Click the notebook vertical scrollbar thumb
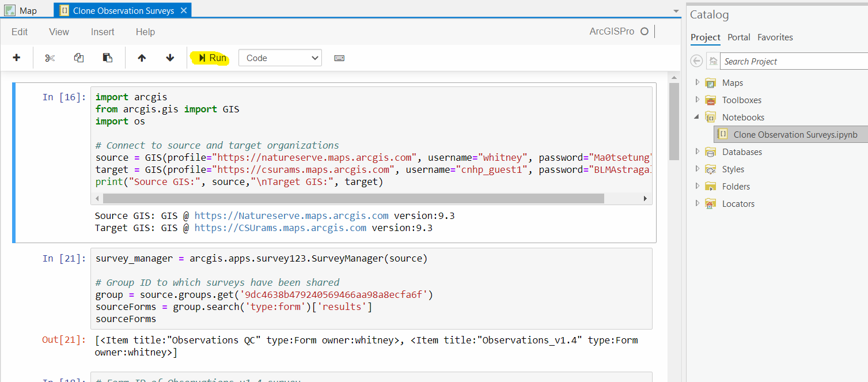This screenshot has height=382, width=868. [x=674, y=122]
